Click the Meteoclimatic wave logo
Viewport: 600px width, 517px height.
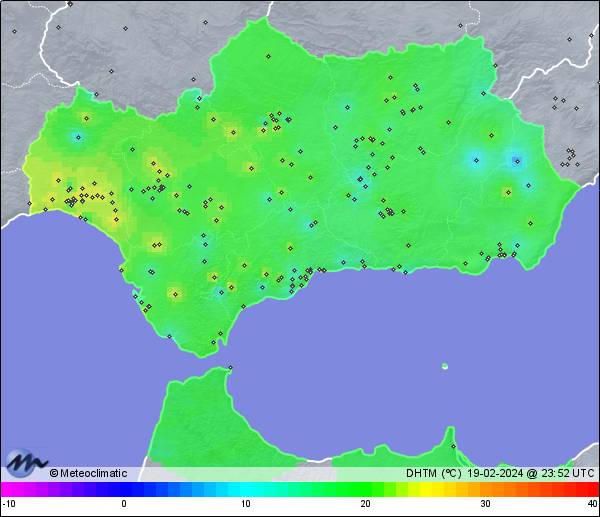coord(26,462)
